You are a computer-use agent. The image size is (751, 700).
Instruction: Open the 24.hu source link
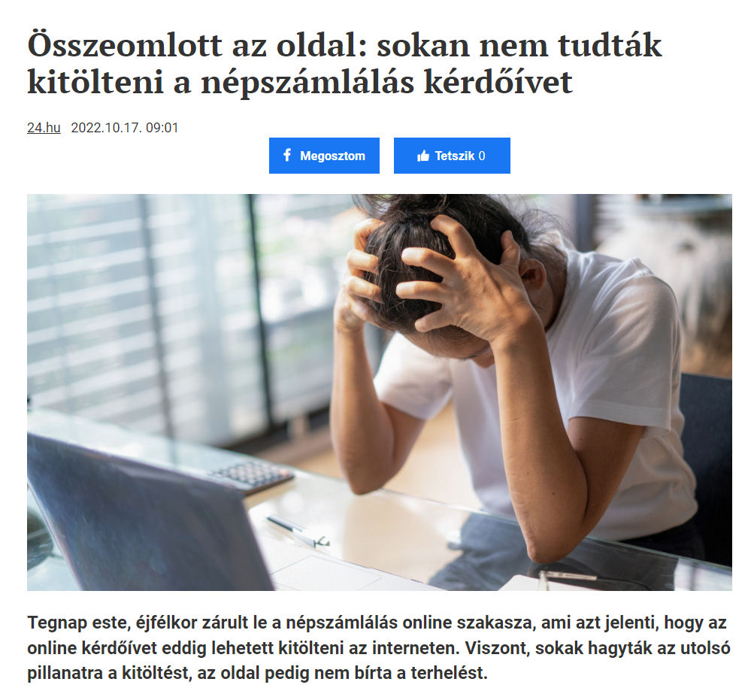[x=44, y=128]
